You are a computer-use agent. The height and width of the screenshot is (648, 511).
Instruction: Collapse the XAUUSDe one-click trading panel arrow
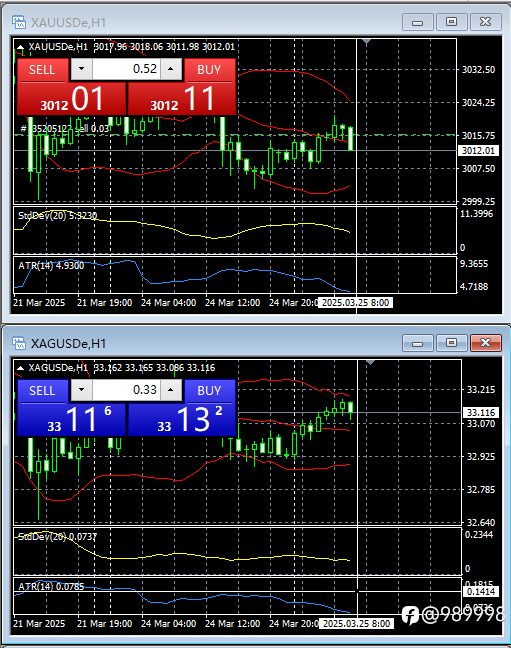(x=20, y=47)
